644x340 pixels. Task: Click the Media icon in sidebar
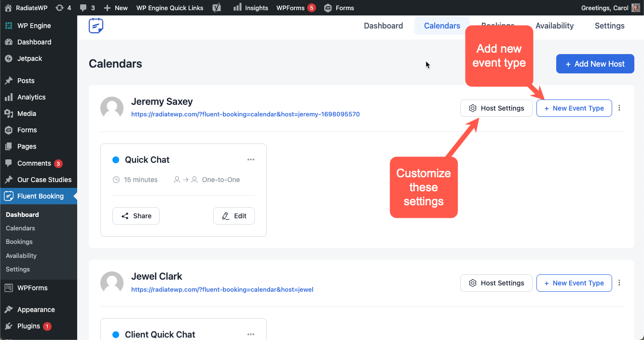9,113
